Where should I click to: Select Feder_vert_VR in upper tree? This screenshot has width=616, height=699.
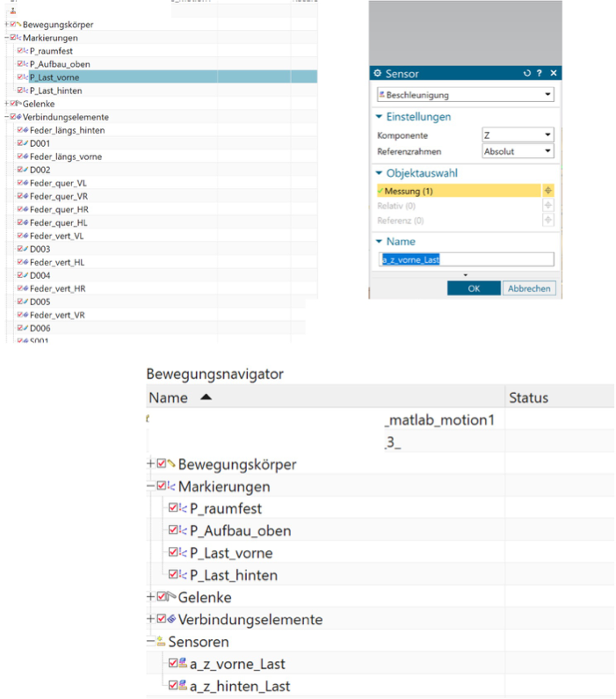[x=57, y=315]
